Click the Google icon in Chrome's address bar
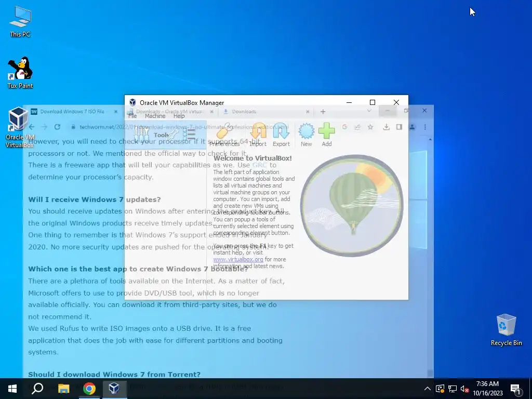 (x=345, y=127)
